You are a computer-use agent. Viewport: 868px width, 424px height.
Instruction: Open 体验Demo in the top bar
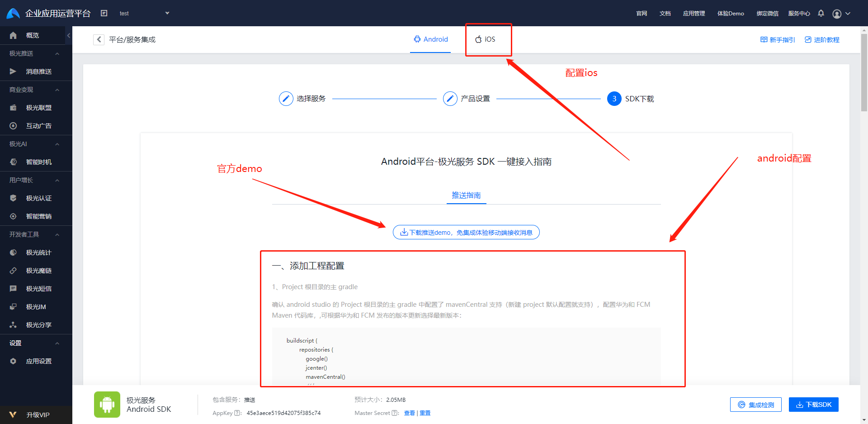(731, 14)
